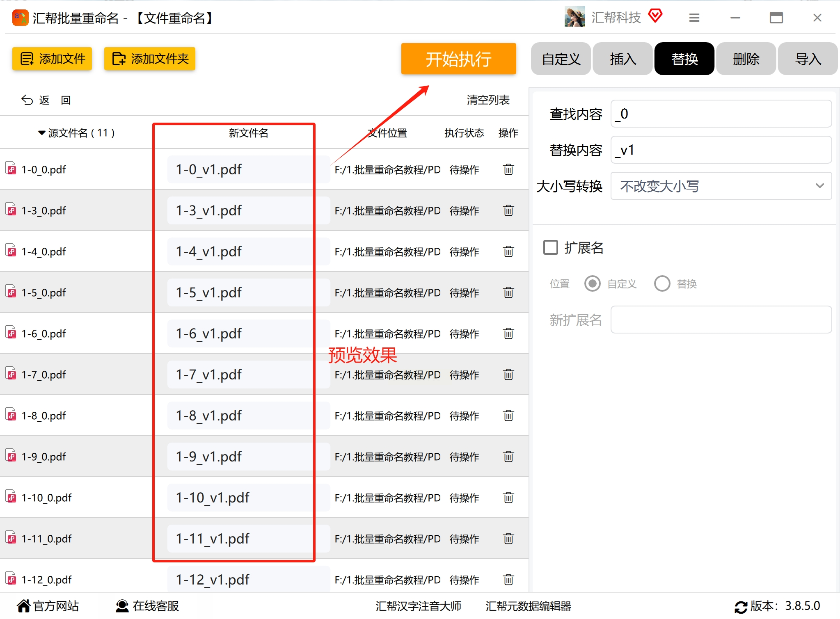Click 清空列表 to clear the list
Screen dimensions: 840x619
point(488,100)
